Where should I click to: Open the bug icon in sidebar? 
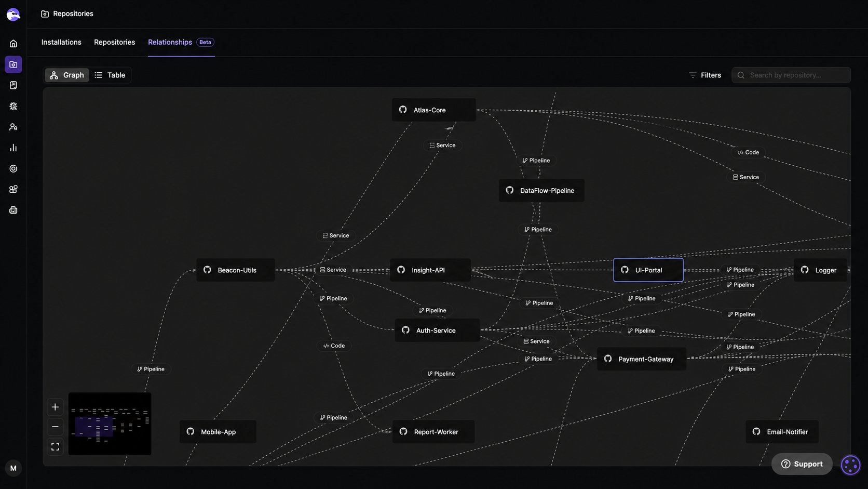point(13,106)
